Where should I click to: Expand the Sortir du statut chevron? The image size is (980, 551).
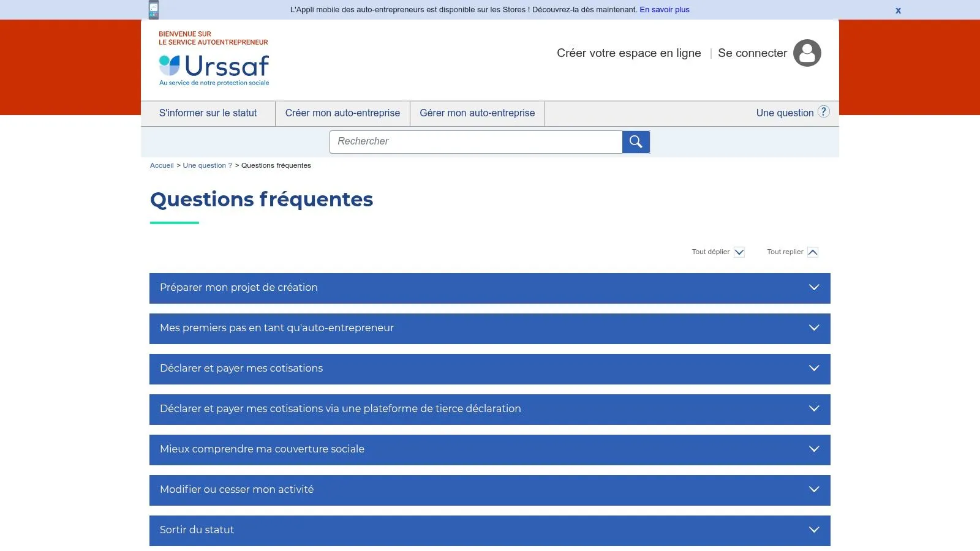tap(814, 530)
